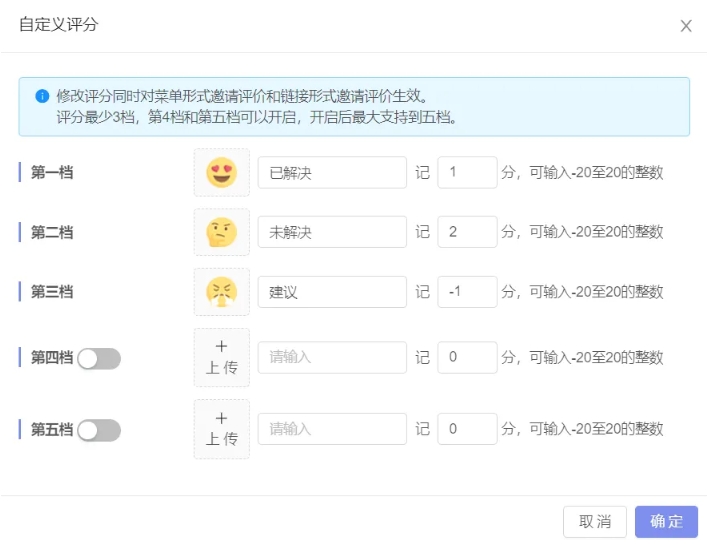Focus the 第五档 请输入 name field
Screen dimensions: 711x547
click(x=332, y=429)
